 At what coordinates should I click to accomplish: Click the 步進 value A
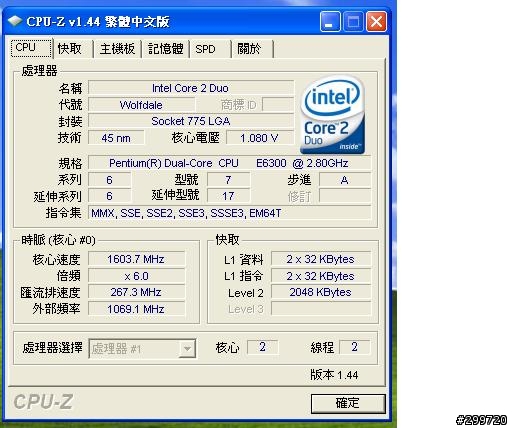point(345,180)
